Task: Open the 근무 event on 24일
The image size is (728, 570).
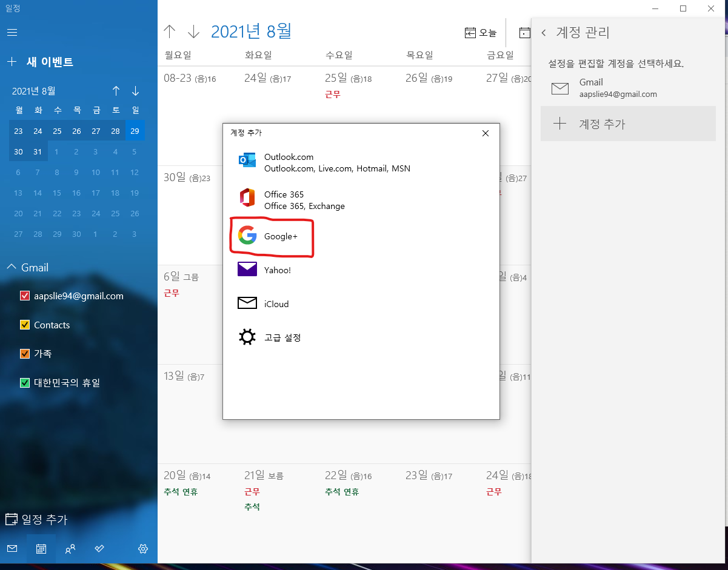Action: pos(494,492)
